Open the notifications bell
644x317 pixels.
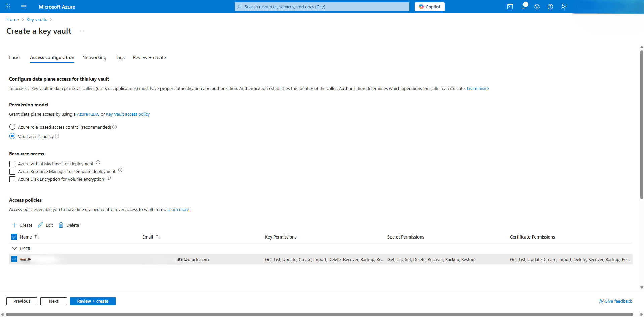(523, 7)
